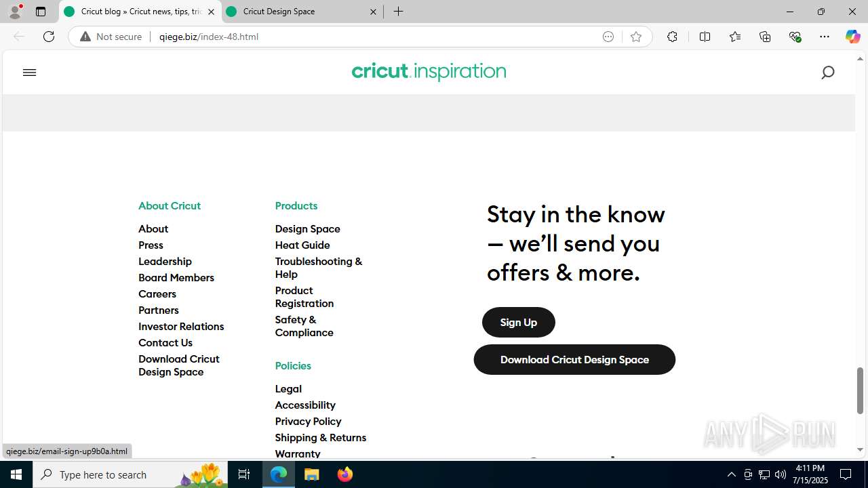Open the site search magnifier

827,73
